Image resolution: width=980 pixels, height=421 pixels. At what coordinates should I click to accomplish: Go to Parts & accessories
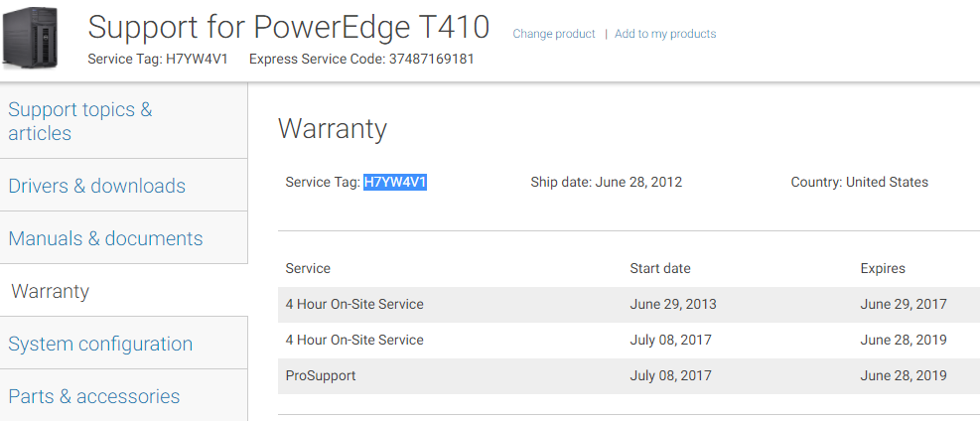coord(94,396)
